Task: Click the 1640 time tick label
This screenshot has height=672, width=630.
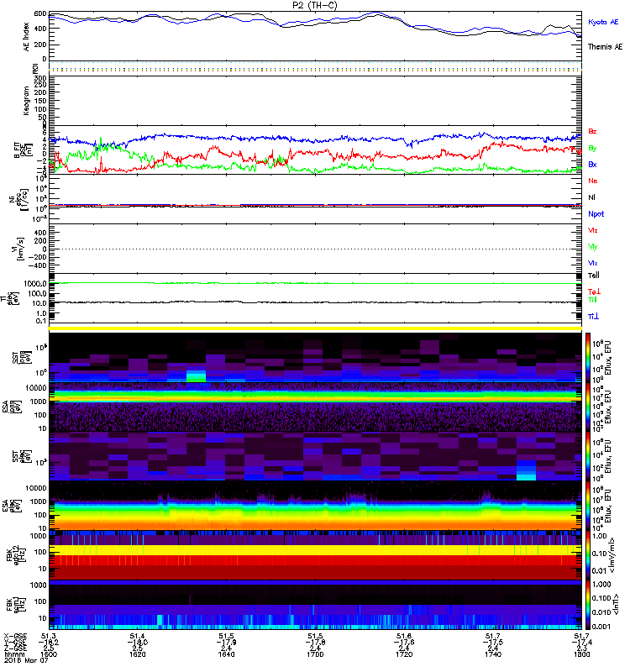Action: click(x=226, y=654)
